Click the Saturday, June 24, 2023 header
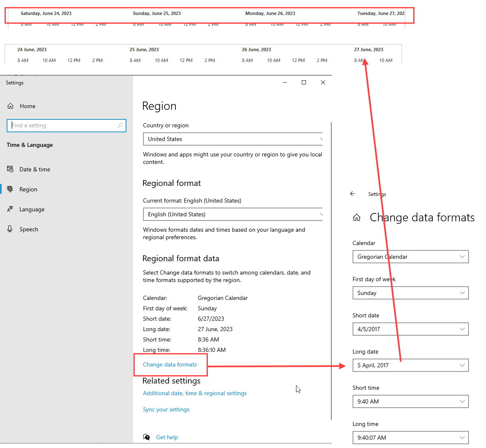 click(46, 13)
